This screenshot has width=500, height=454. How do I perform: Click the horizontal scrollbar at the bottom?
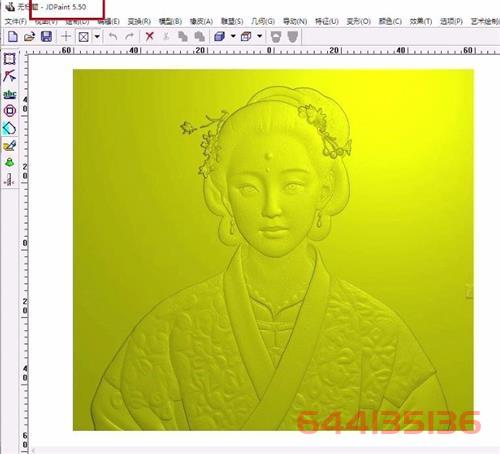click(x=265, y=451)
